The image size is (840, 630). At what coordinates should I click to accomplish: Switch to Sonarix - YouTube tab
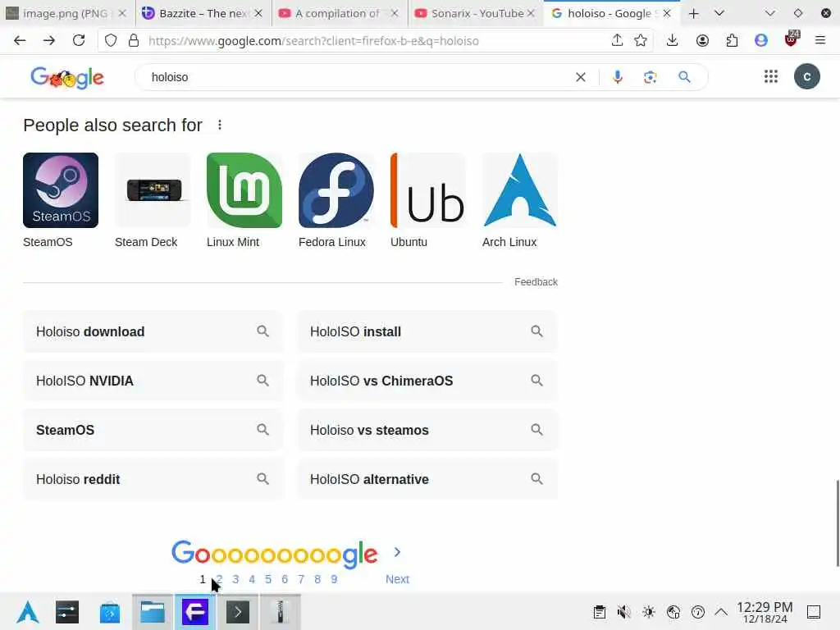tap(476, 13)
